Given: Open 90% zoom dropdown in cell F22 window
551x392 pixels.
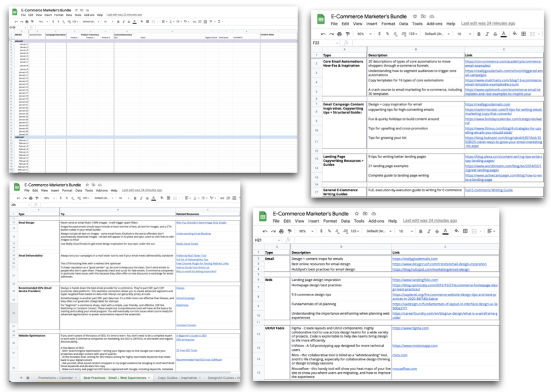Looking at the screenshot, I should point(365,34).
